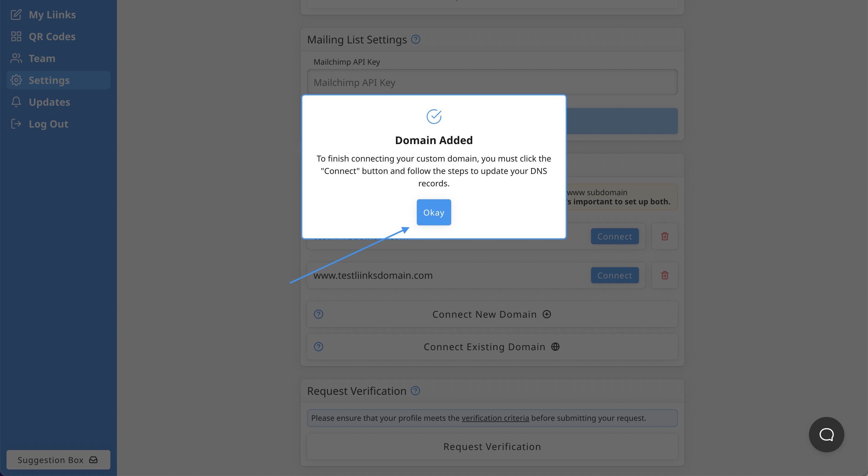Delete the first listed domain
868x476 pixels.
coord(665,236)
